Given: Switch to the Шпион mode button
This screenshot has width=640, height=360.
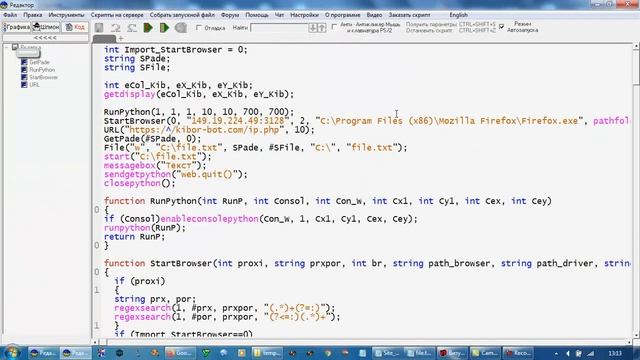Looking at the screenshot, I should pyautogui.click(x=46, y=27).
